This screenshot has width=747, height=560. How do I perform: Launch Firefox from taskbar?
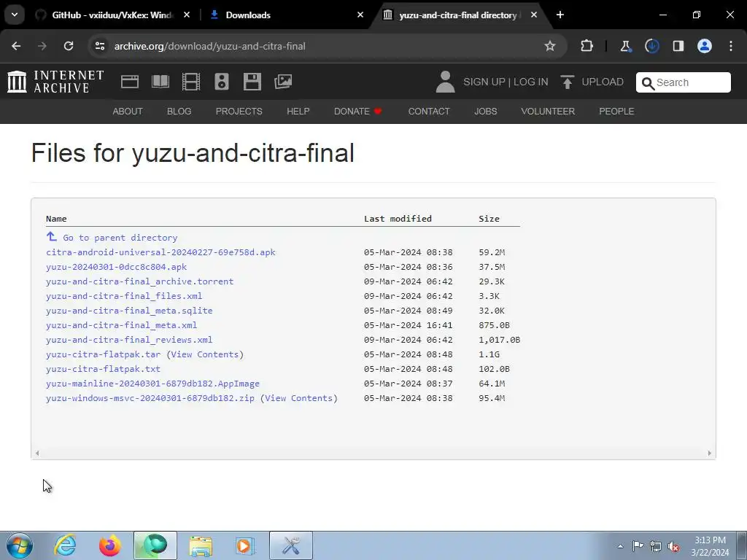pos(109,545)
